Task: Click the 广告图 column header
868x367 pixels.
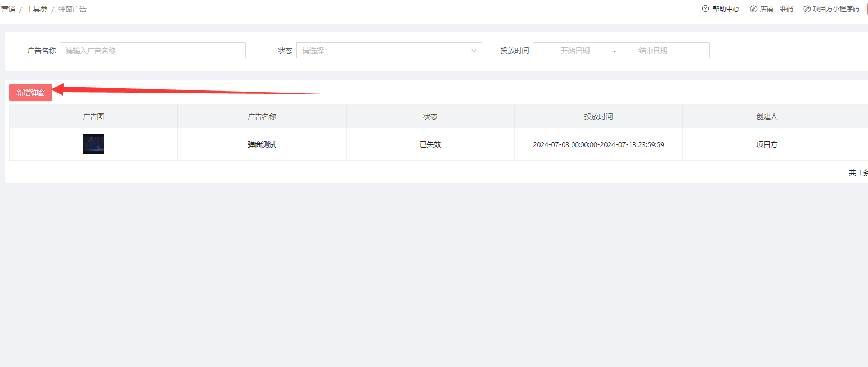Action: [93, 116]
